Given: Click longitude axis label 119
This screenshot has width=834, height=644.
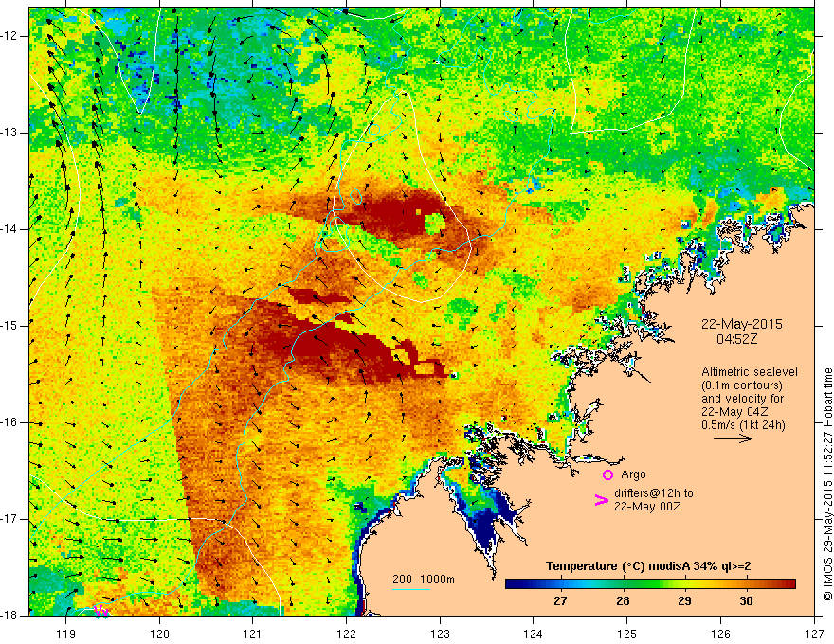Looking at the screenshot, I should pyautogui.click(x=66, y=634).
